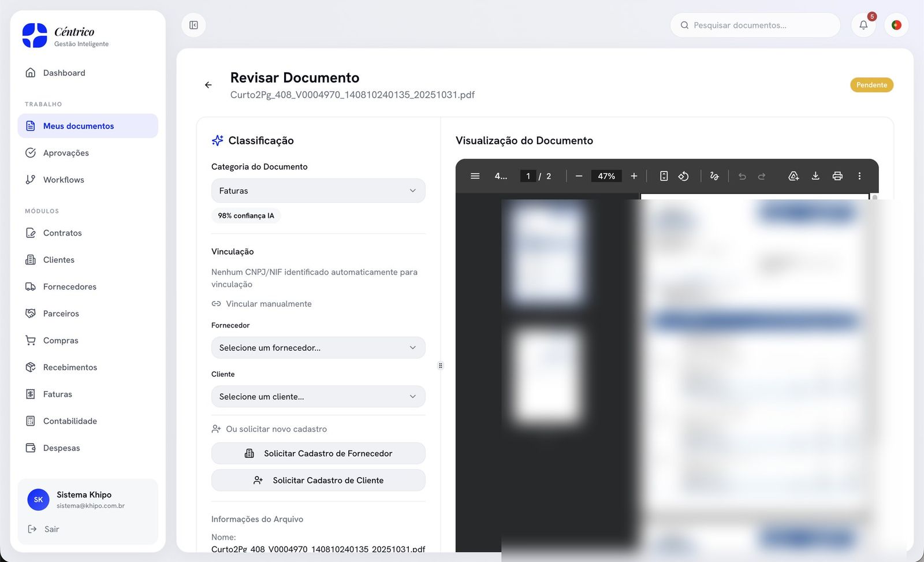Go back using the arrow beside Revisar Documento
Viewport: 924px width, 562px height.
point(208,85)
